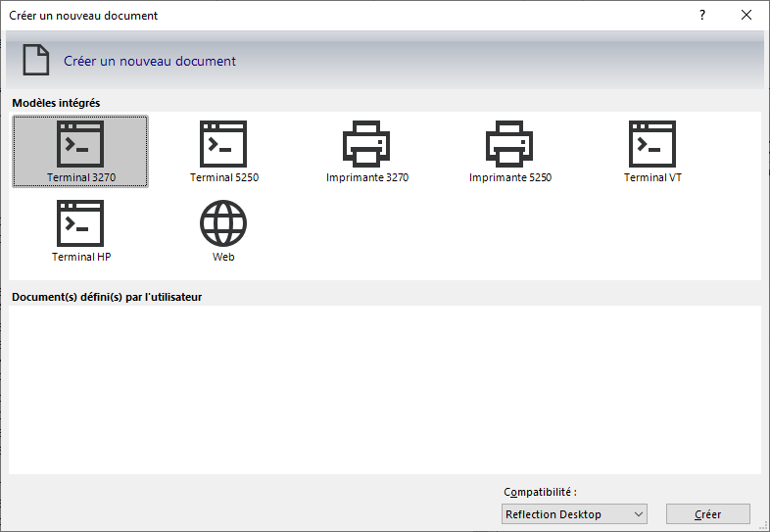This screenshot has height=532, width=770.
Task: Click the 'Terminal HP' label text
Action: click(x=81, y=257)
